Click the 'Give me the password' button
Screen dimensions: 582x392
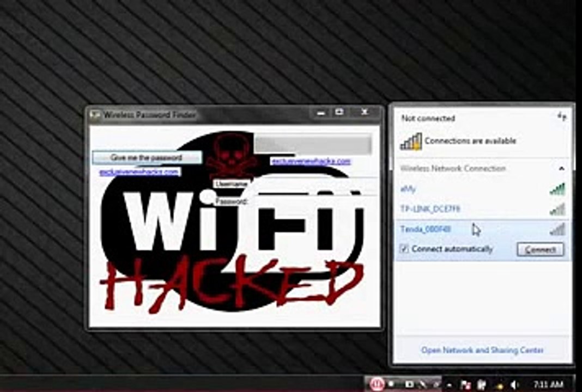[147, 157]
